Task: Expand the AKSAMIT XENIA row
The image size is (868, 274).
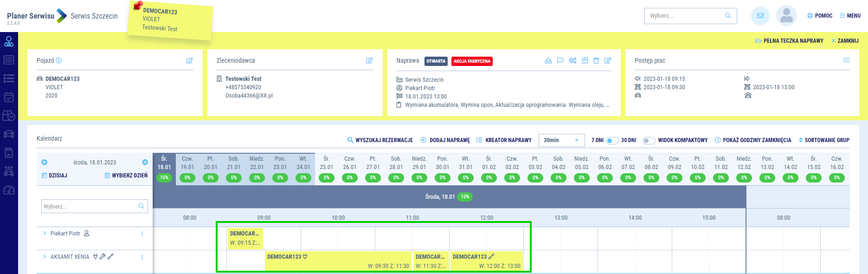Action: 45,257
